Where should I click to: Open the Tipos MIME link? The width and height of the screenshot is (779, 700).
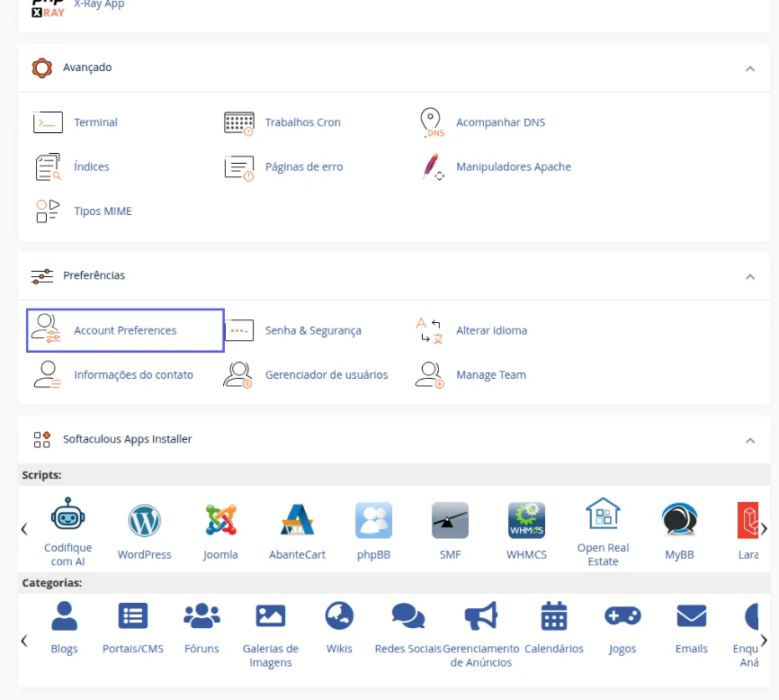(x=103, y=211)
